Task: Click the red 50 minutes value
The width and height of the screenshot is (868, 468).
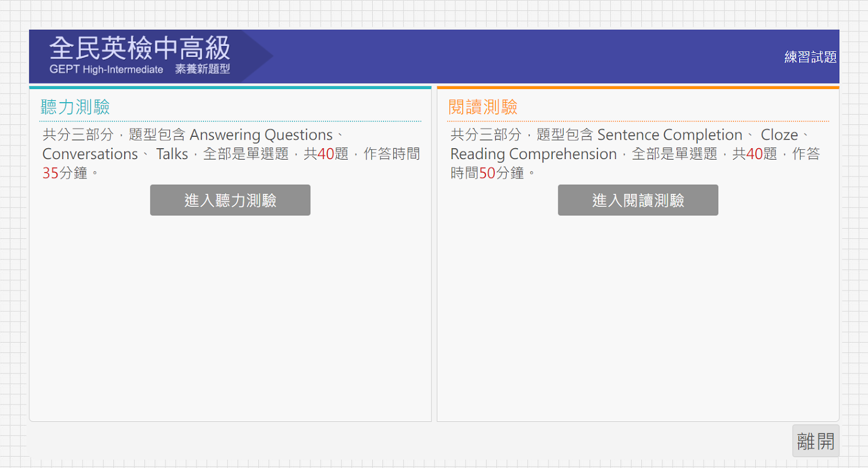Action: click(487, 173)
